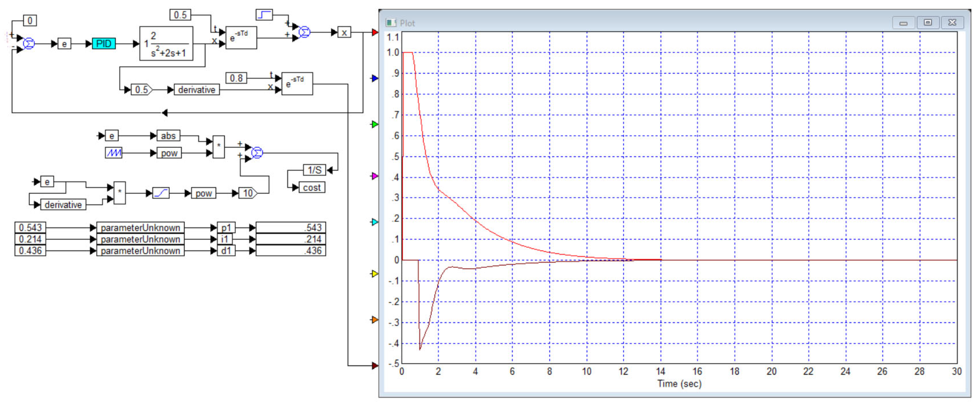Click the 1/S integrator block

(x=315, y=170)
